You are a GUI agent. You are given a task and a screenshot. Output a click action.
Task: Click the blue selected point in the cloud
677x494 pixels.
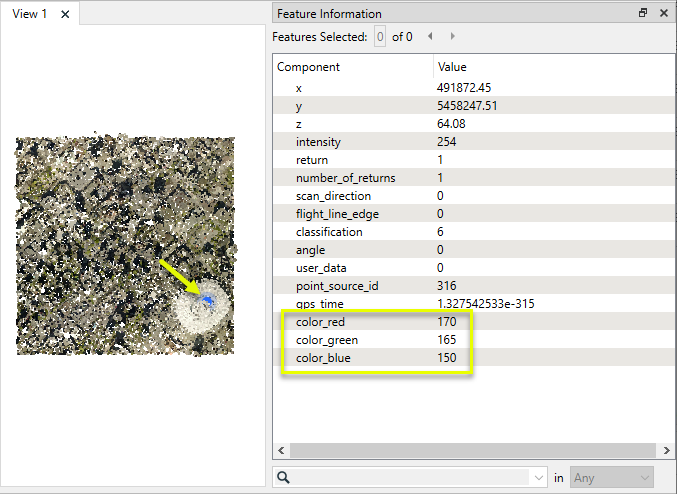click(206, 300)
